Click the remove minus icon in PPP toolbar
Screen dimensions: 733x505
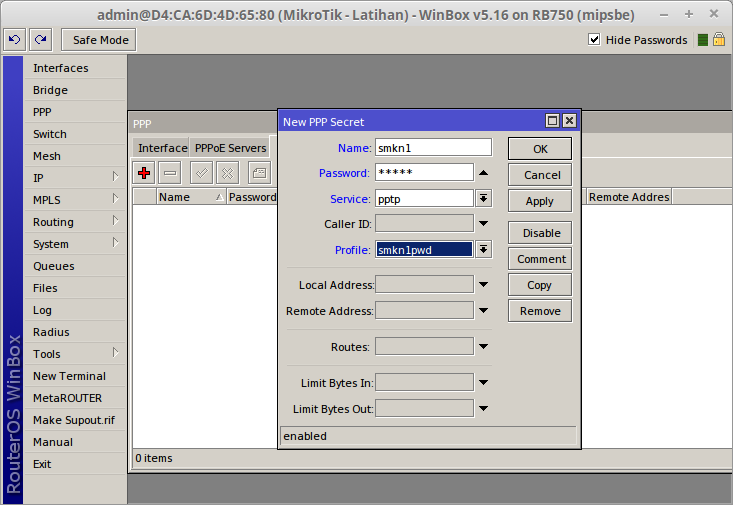point(170,173)
